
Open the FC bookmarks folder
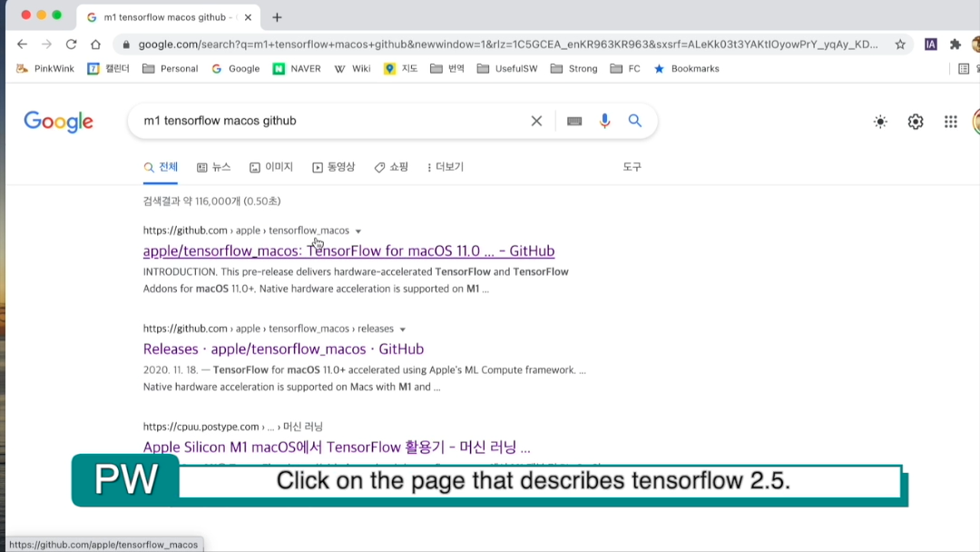625,69
